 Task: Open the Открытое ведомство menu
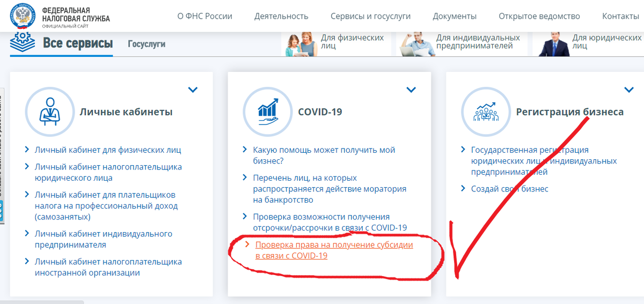tap(539, 16)
